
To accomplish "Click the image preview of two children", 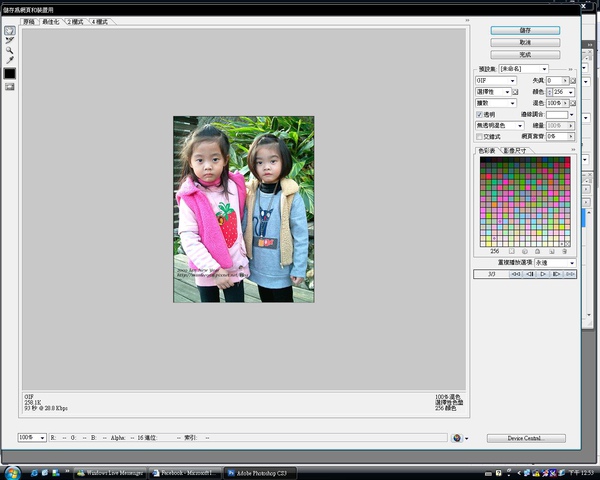I will 244,209.
